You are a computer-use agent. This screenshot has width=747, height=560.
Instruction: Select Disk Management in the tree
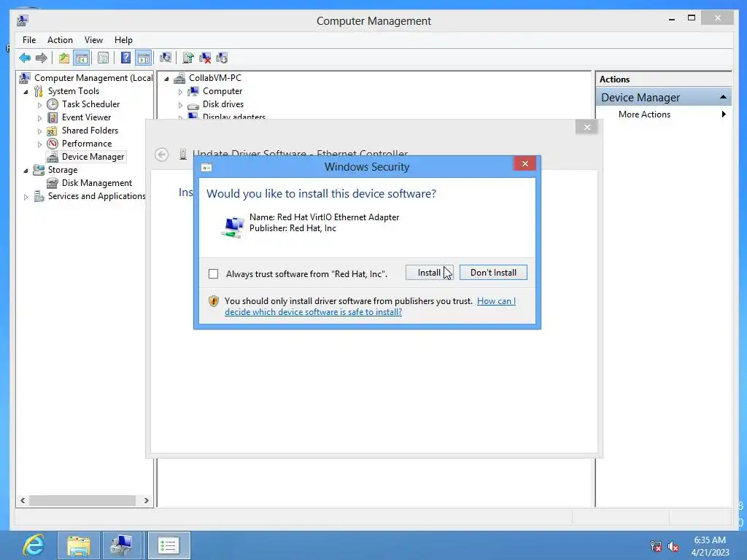point(97,183)
